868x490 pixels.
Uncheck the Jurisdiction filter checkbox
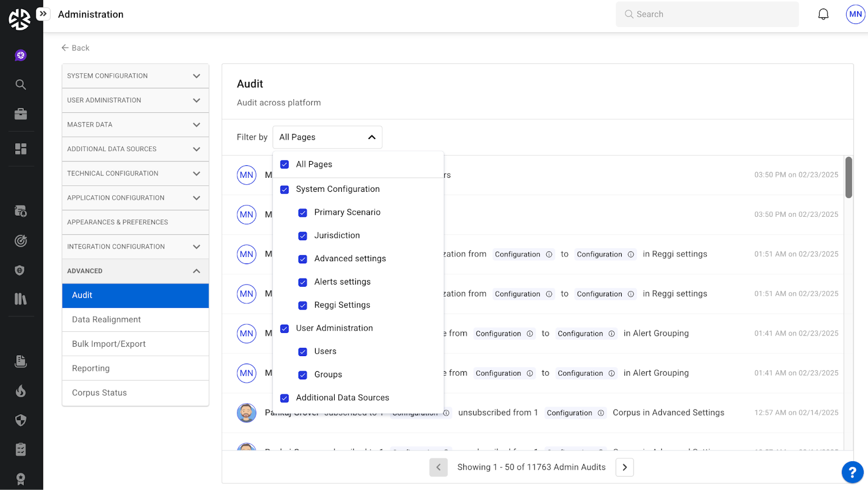pos(303,236)
